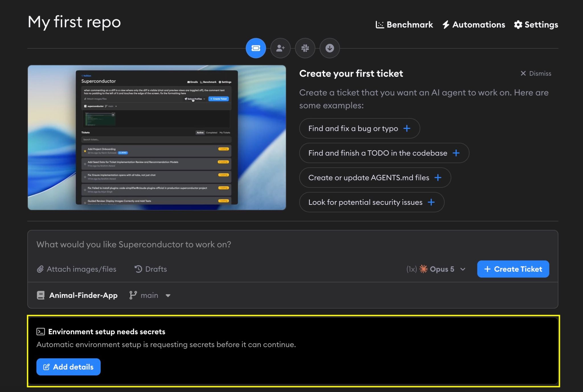
Task: Add 'Look for potential security issues' example
Action: point(371,202)
